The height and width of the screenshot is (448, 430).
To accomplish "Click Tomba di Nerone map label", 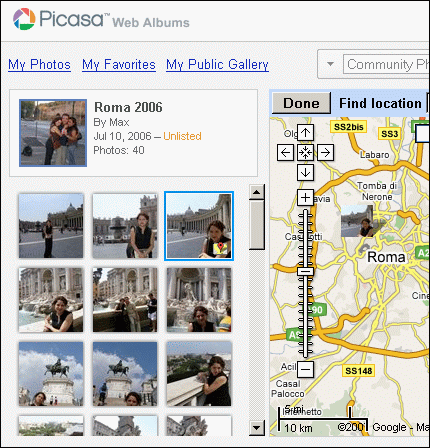I will tap(377, 191).
